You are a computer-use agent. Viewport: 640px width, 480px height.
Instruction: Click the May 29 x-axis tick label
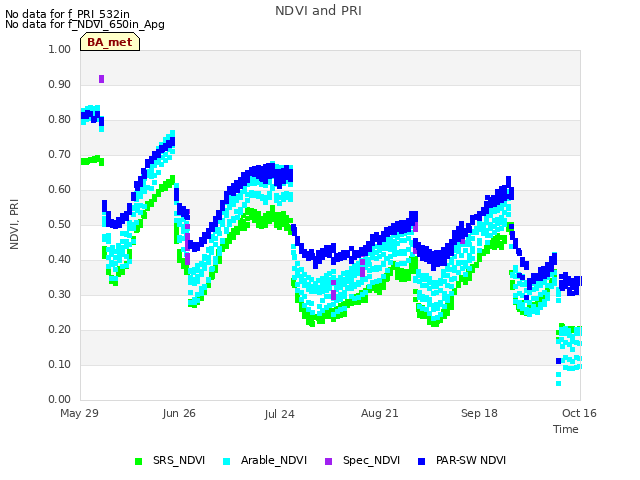79,413
